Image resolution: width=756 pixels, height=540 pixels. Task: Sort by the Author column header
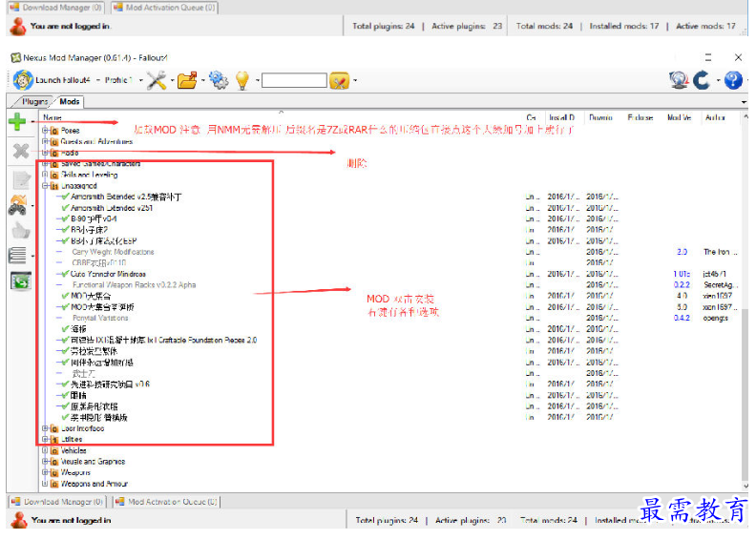(x=715, y=117)
